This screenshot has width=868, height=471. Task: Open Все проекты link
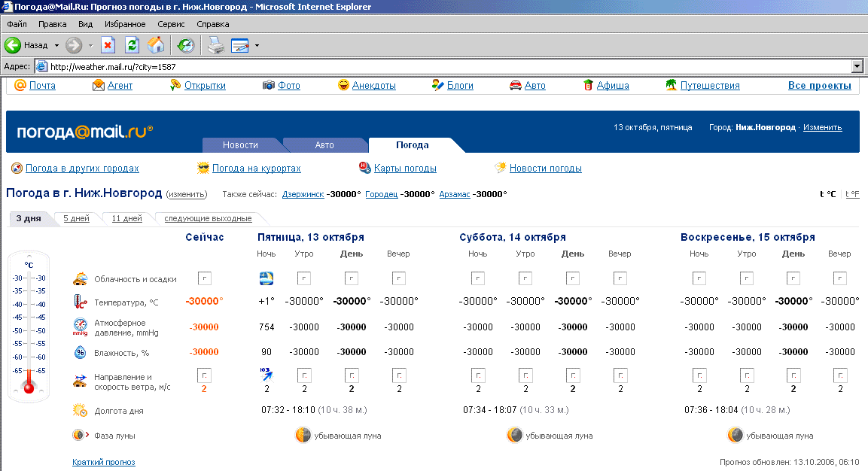tap(819, 85)
